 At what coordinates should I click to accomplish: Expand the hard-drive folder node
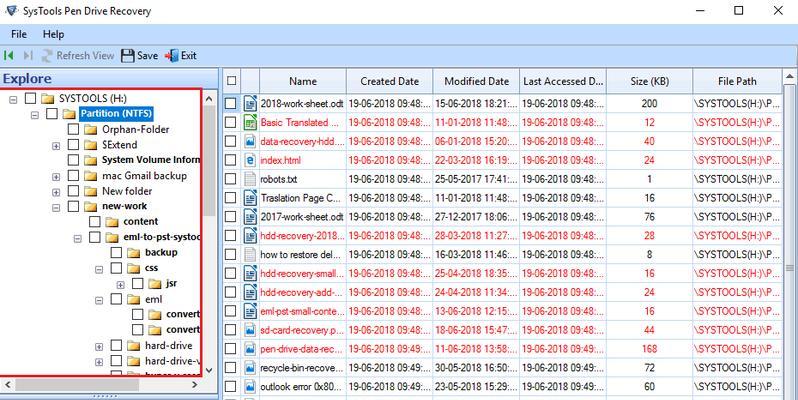click(99, 347)
